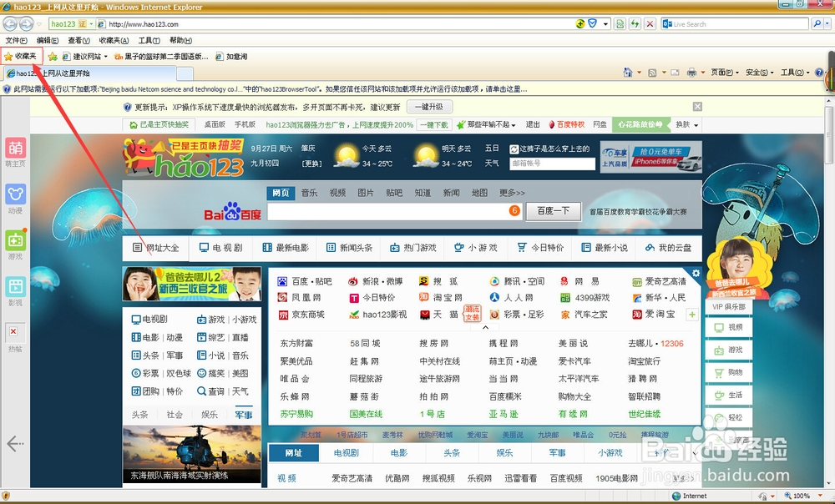
Task: Select the 音乐 search tab
Action: [310, 193]
